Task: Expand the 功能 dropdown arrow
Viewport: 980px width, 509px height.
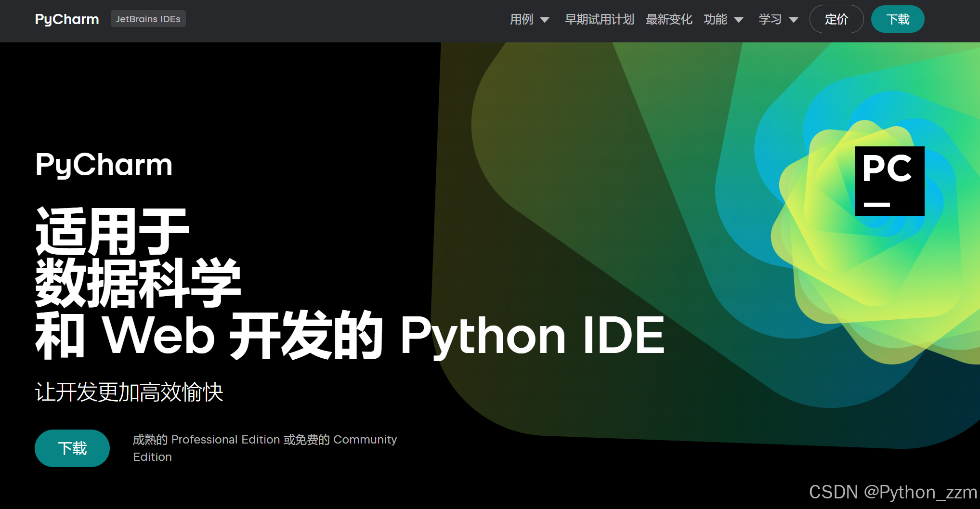Action: click(x=739, y=20)
